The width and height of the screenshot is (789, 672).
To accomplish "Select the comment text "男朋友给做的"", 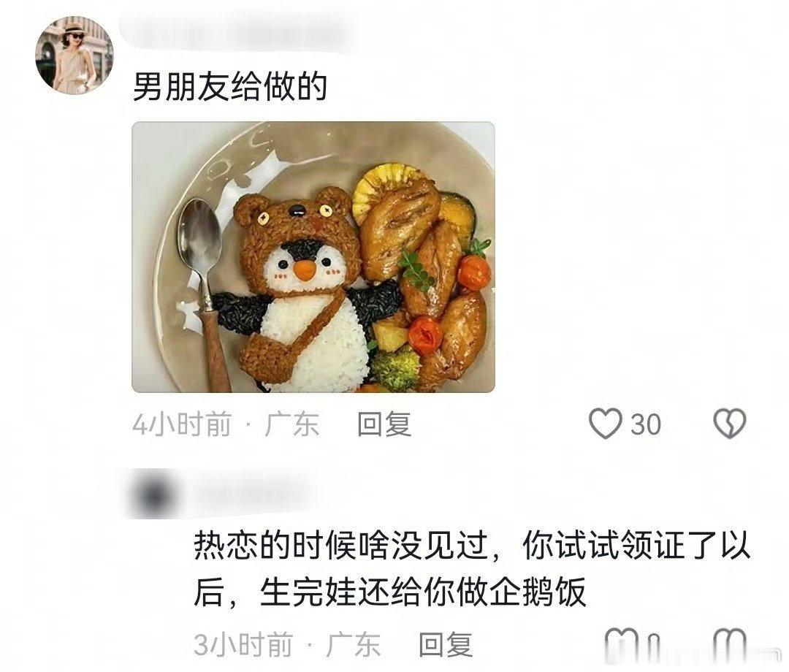I will [230, 86].
